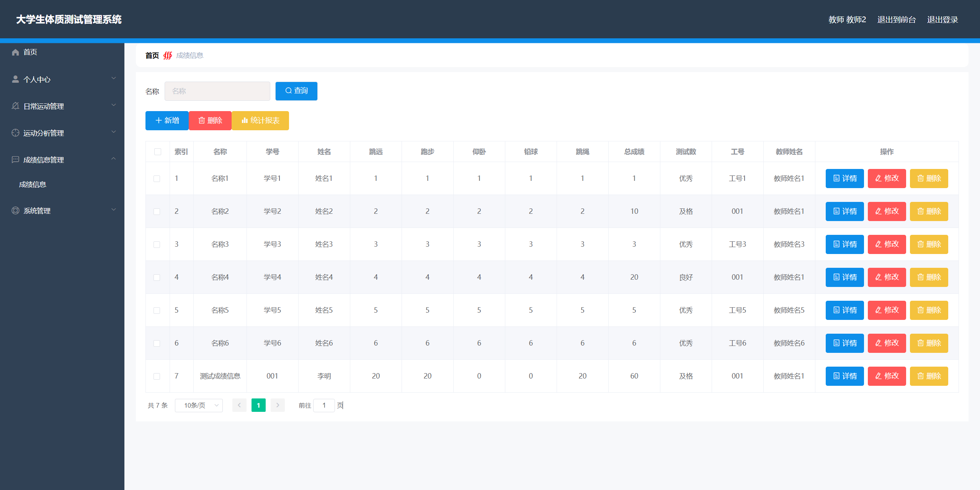Image resolution: width=980 pixels, height=490 pixels.
Task: Click pencil icon in 修改 for row 名称1
Action: coord(879,178)
